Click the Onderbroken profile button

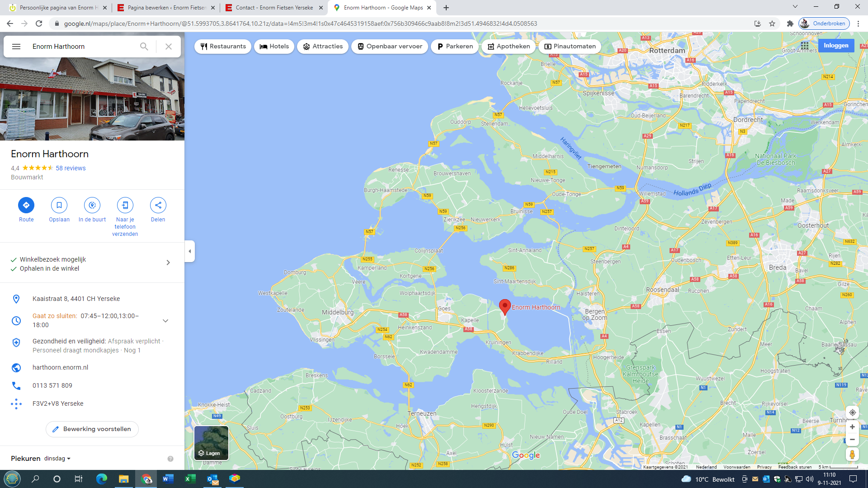tap(824, 23)
